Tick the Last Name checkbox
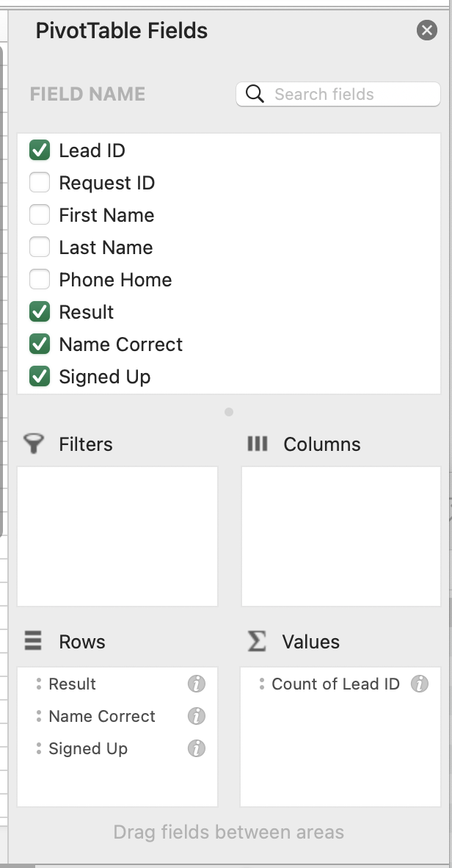 pyautogui.click(x=40, y=247)
